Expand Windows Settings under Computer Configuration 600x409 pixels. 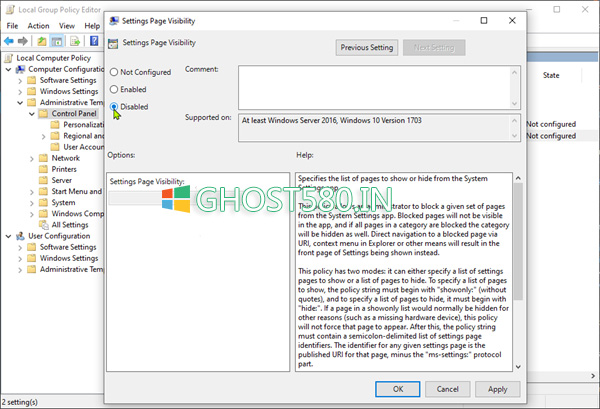click(20, 92)
